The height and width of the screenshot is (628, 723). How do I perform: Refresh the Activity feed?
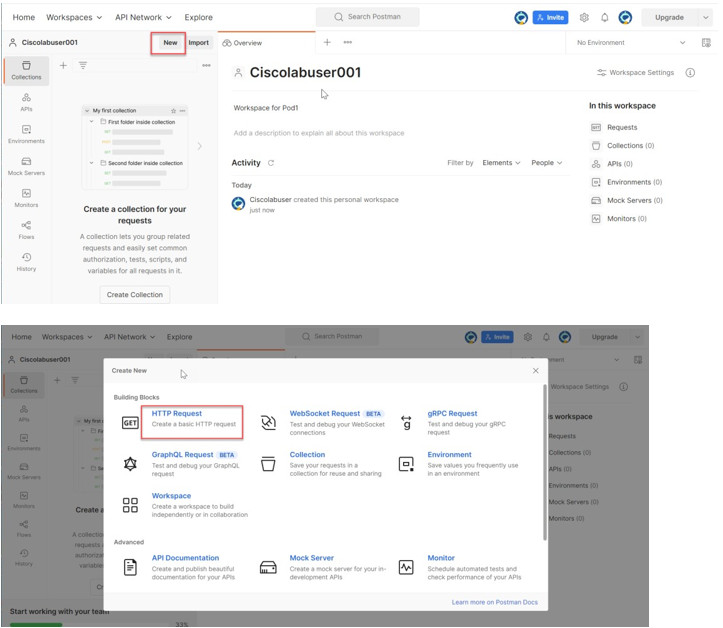(271, 163)
